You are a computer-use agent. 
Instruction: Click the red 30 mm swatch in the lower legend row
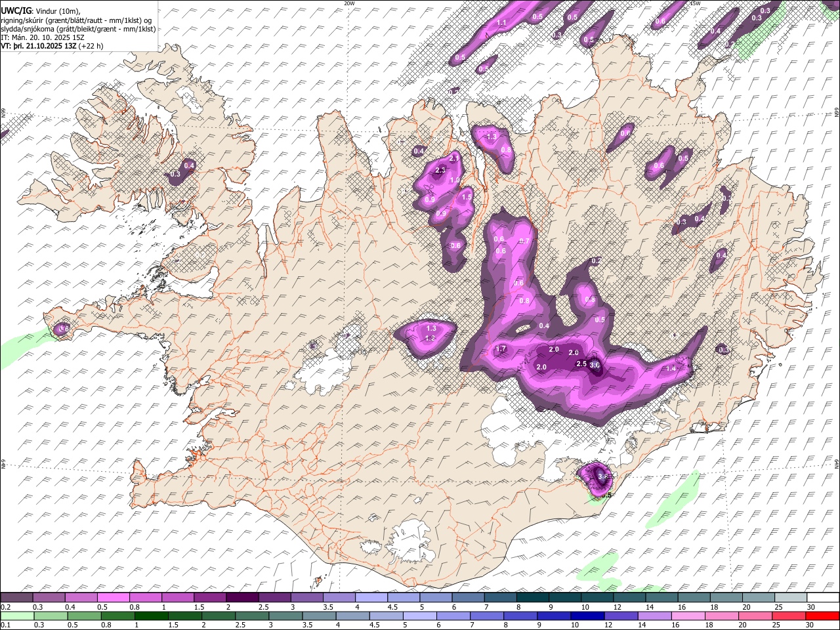(822, 616)
